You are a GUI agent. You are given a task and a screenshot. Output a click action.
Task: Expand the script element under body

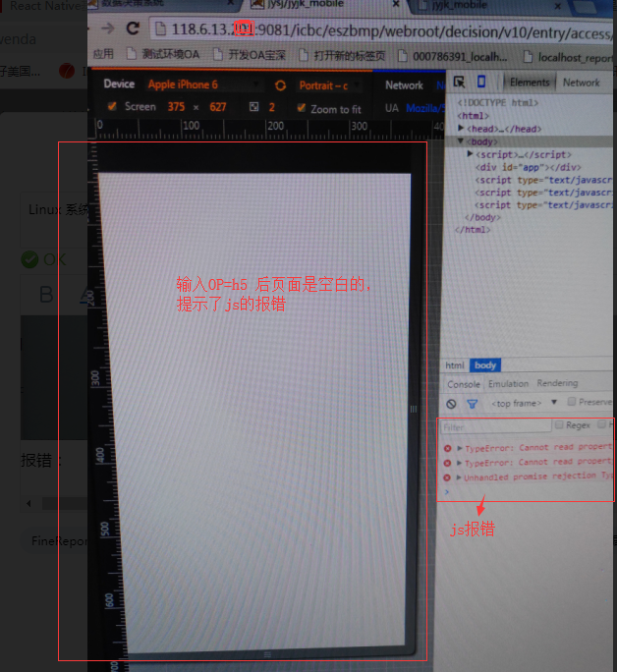click(x=470, y=154)
